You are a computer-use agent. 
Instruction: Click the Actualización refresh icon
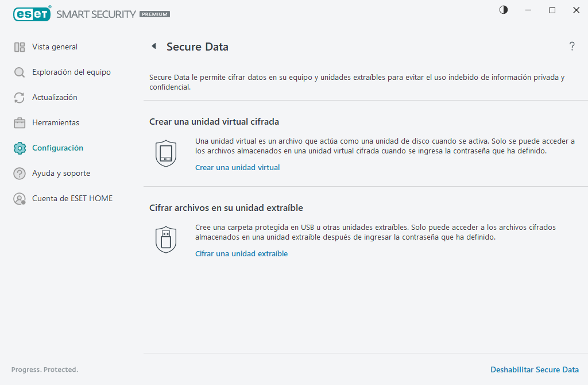(x=19, y=97)
